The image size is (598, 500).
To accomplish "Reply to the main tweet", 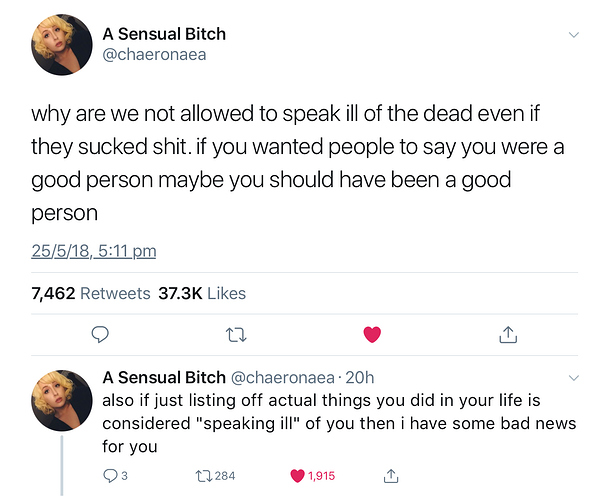I will (100, 335).
